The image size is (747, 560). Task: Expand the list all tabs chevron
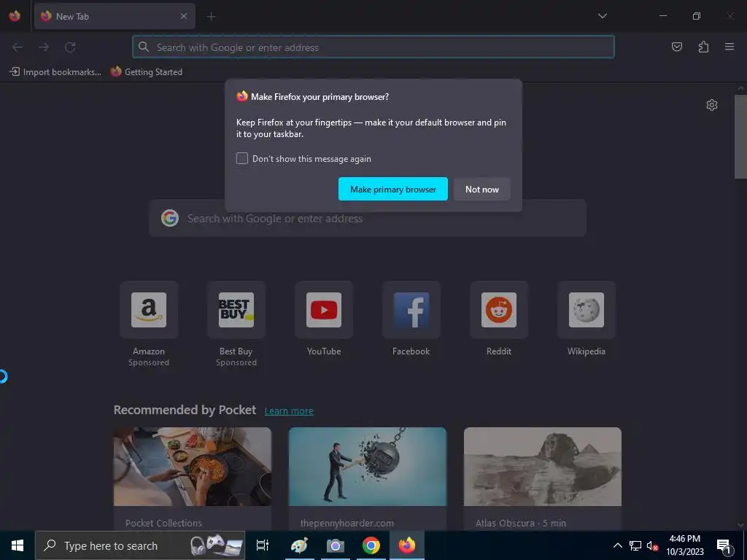602,16
